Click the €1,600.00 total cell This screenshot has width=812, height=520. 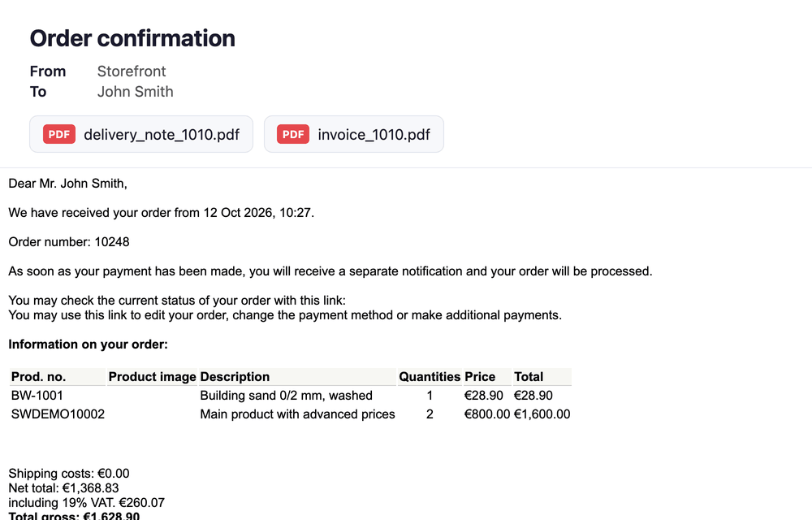542,414
